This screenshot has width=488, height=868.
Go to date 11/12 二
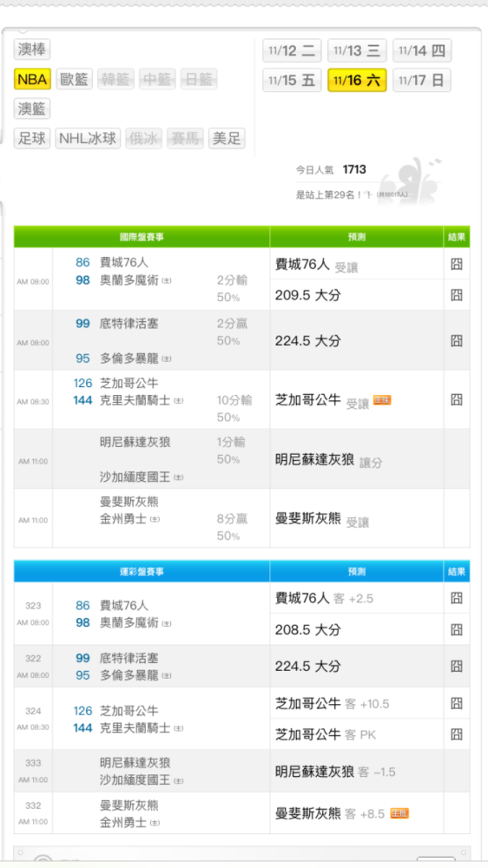pos(292,51)
